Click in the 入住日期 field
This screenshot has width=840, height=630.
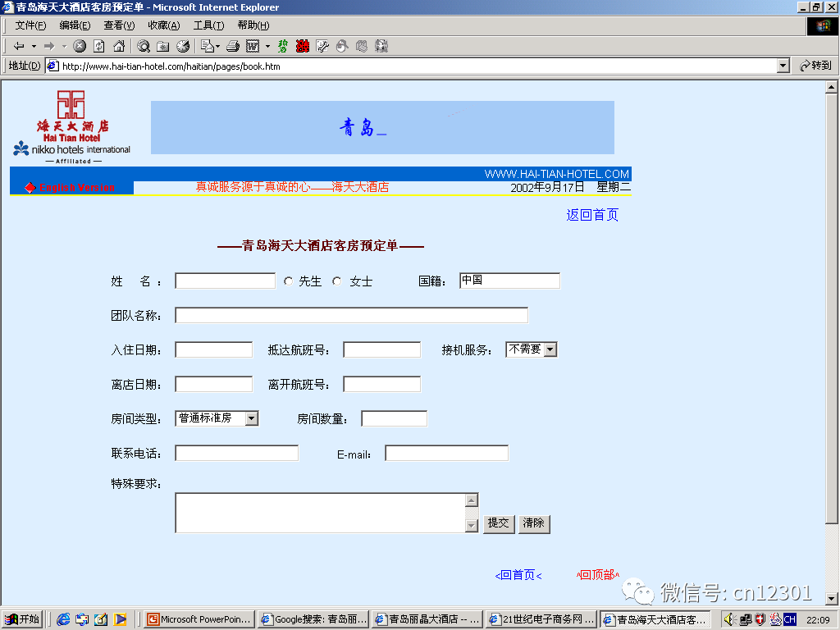tap(214, 349)
